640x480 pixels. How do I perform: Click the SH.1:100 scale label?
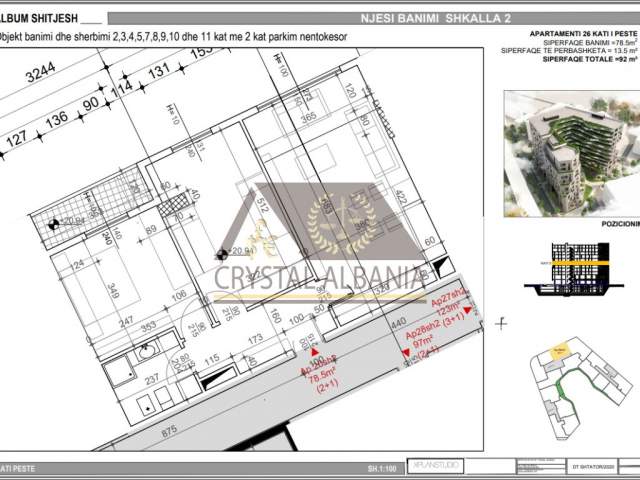(x=382, y=469)
